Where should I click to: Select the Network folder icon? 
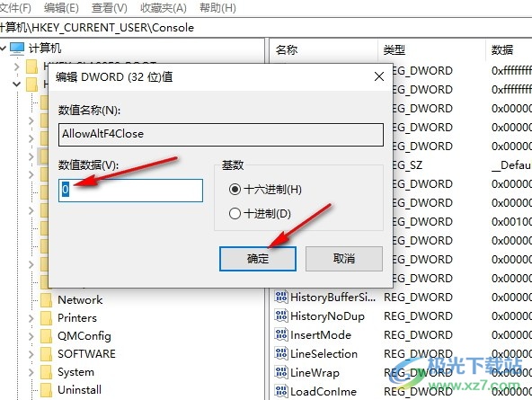(46, 300)
